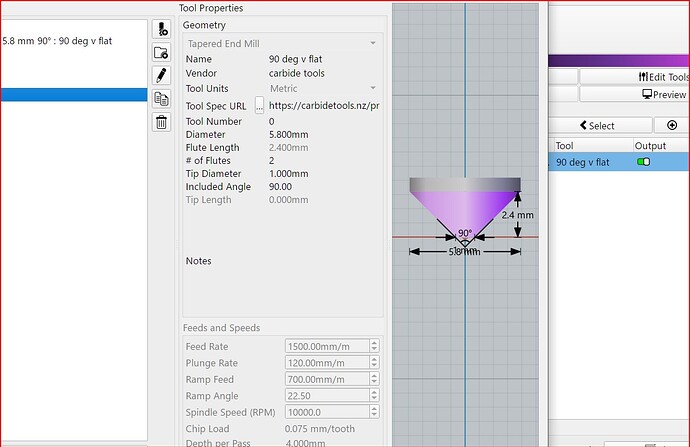Click the circled plus icon beside Select
This screenshot has height=447, width=690.
(672, 125)
